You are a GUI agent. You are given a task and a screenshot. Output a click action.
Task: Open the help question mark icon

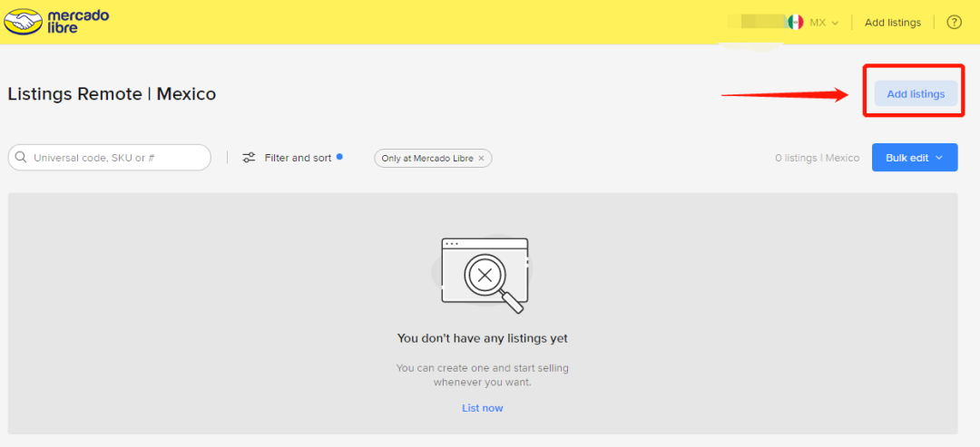tap(954, 23)
